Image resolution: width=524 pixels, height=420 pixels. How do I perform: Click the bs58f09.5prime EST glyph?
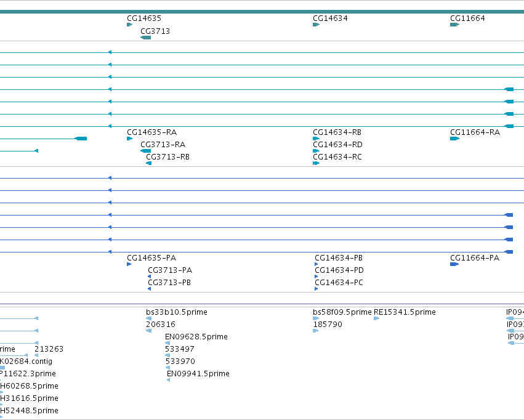316,318
